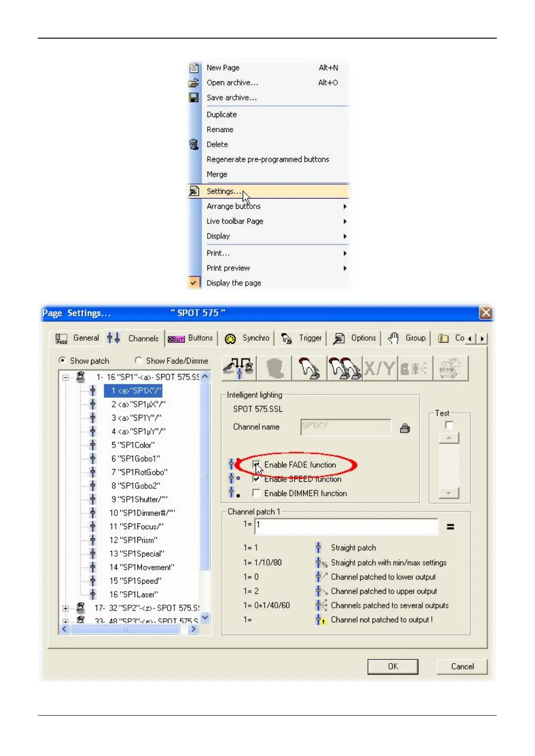The width and height of the screenshot is (535, 756).
Task: Expand the SP2 SPOT 575 tree node
Action: click(66, 608)
